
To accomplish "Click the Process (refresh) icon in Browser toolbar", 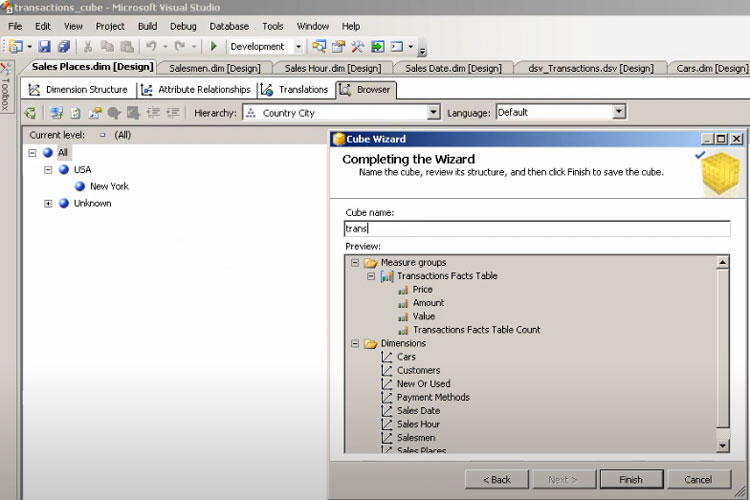I will click(31, 113).
